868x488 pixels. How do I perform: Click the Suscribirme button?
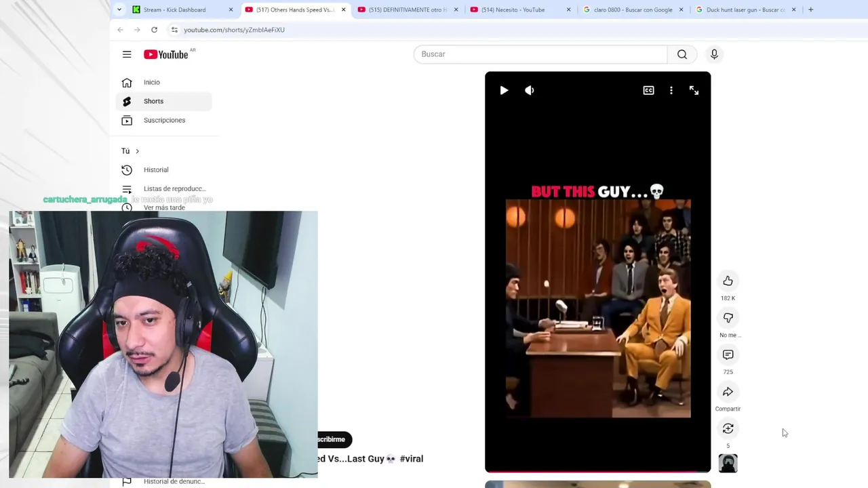pos(335,439)
